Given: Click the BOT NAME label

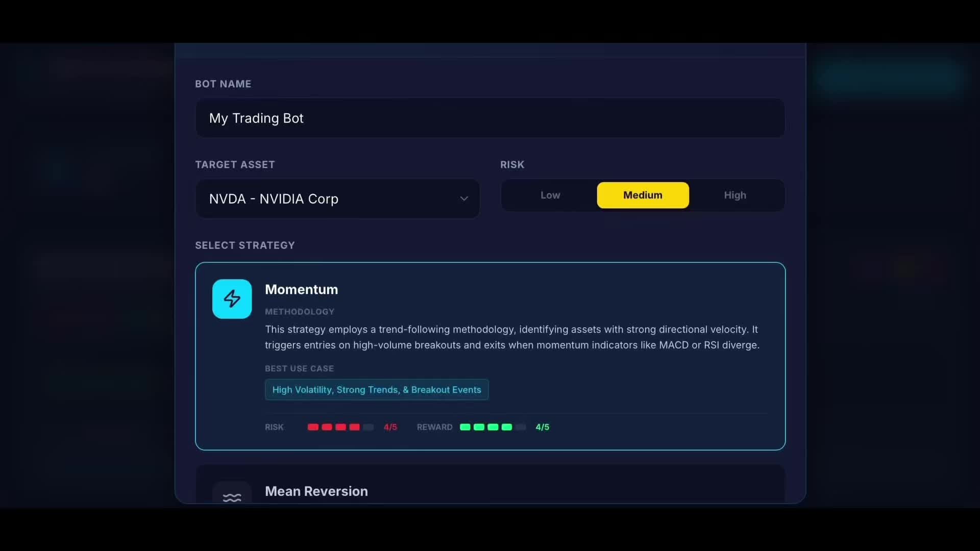Looking at the screenshot, I should coord(223,84).
